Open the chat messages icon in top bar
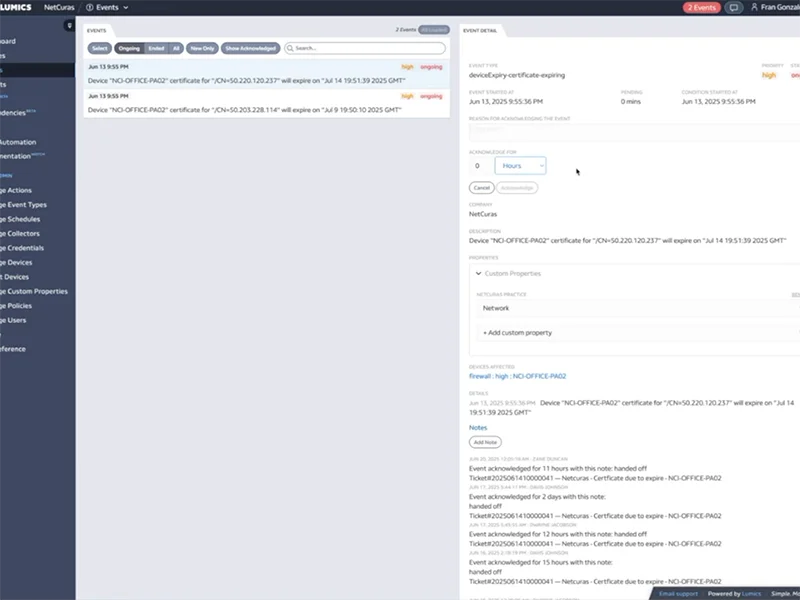 click(x=734, y=8)
